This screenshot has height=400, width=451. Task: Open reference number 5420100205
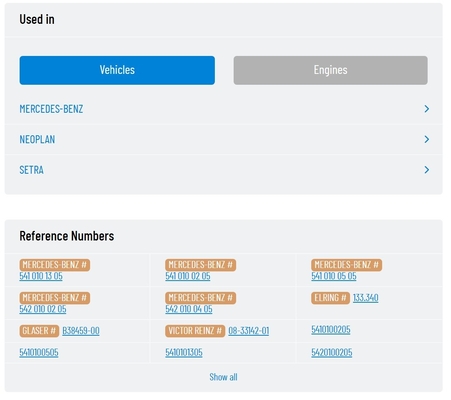click(332, 353)
